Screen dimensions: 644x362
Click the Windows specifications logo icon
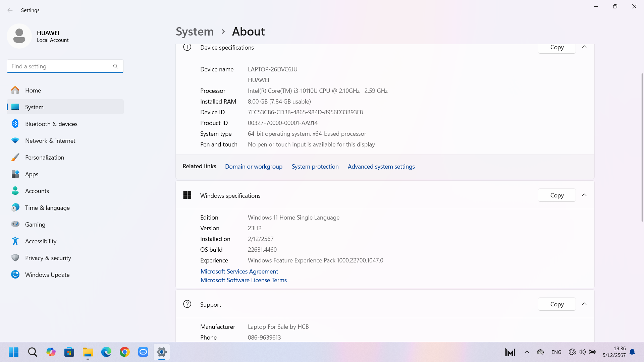pyautogui.click(x=187, y=195)
